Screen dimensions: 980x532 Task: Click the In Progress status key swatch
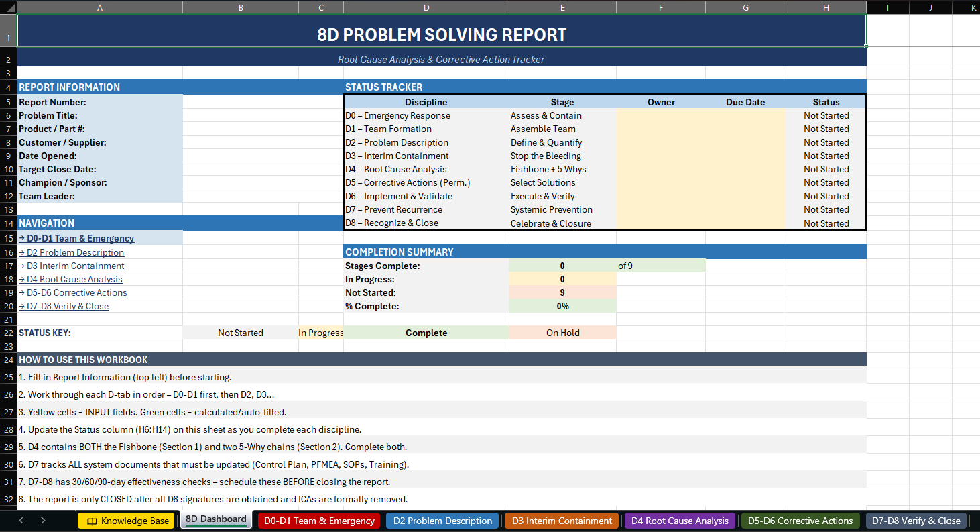[320, 333]
